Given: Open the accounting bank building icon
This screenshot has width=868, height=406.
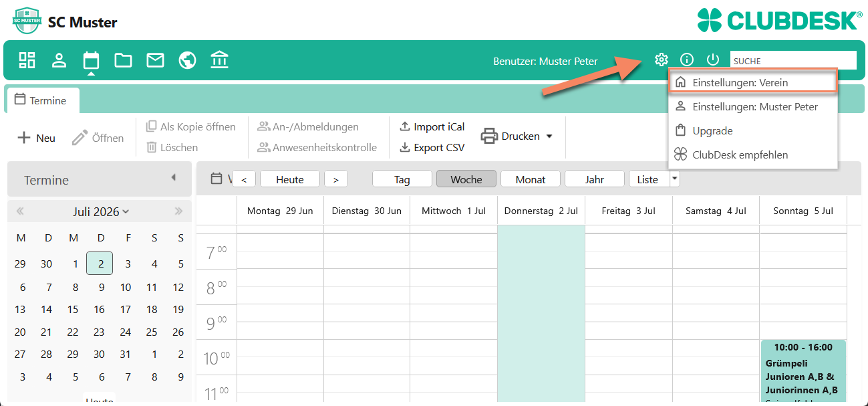Looking at the screenshot, I should [x=219, y=60].
